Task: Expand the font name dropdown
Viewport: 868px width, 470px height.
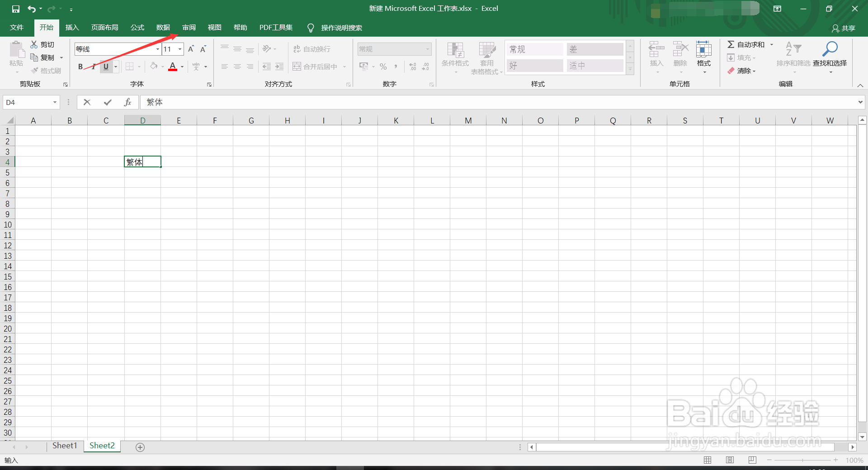Action: (x=157, y=49)
